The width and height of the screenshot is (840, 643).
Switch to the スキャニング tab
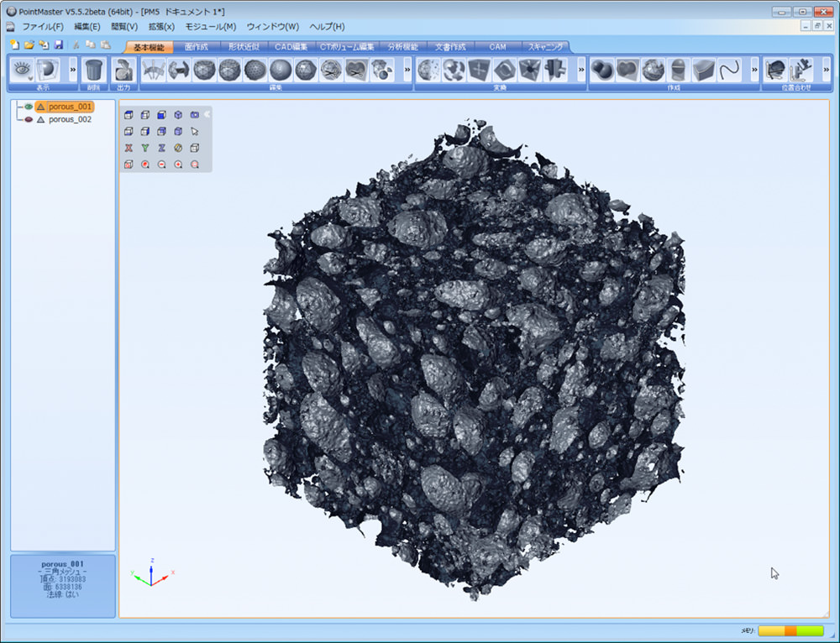(x=545, y=47)
